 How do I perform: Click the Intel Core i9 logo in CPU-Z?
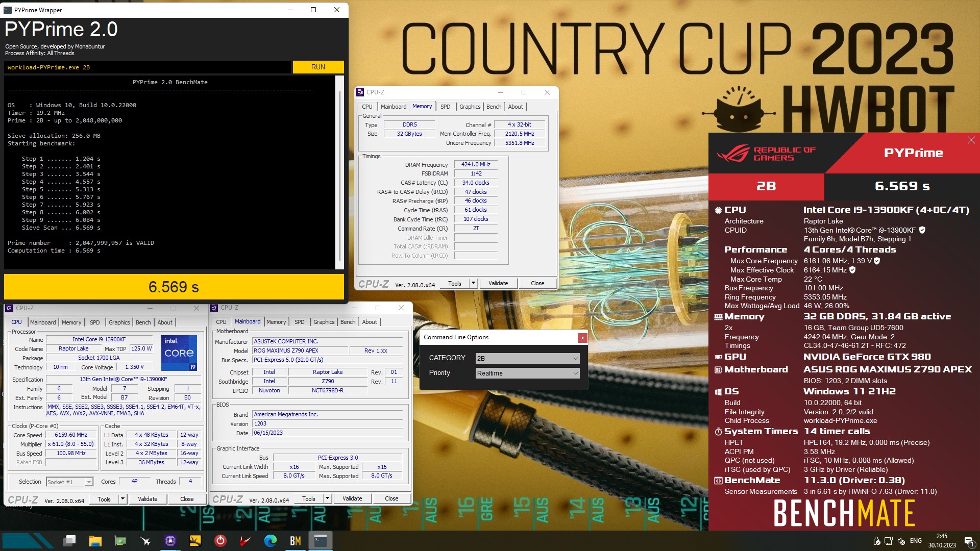(179, 353)
